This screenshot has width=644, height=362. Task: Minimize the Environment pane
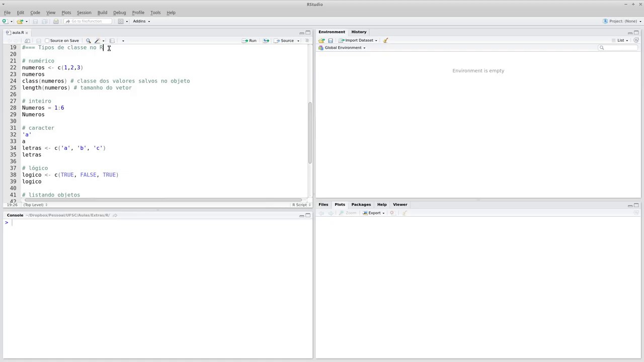(630, 33)
